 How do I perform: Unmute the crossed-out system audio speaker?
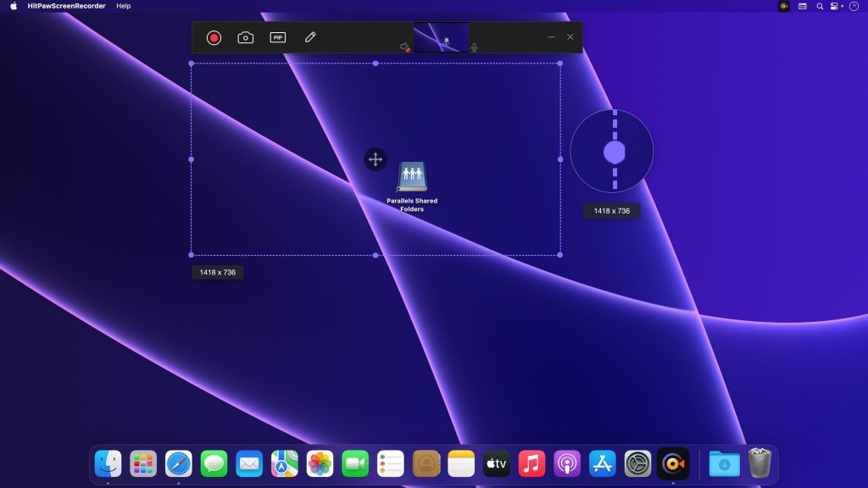pyautogui.click(x=403, y=47)
